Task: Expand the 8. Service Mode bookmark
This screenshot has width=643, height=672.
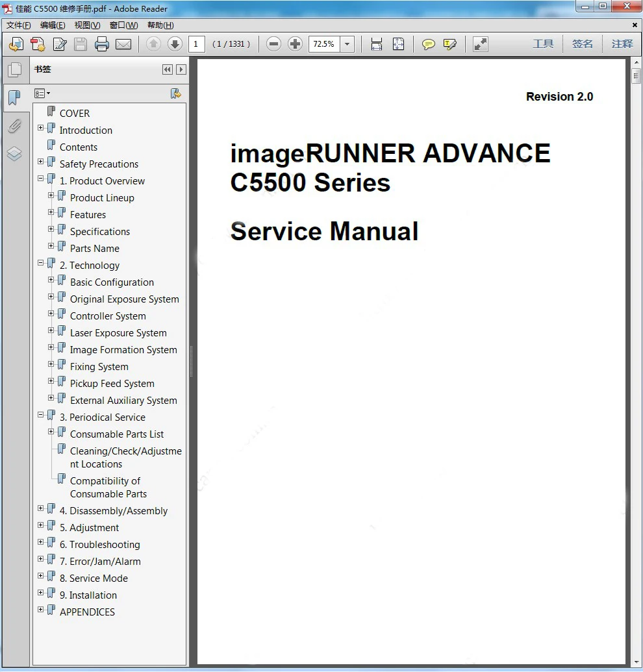Action: 41,575
